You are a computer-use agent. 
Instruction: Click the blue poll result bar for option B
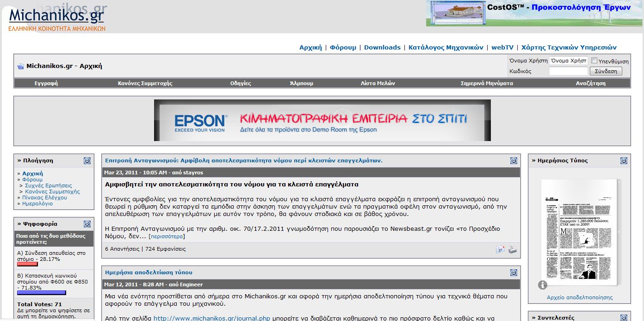click(41, 293)
